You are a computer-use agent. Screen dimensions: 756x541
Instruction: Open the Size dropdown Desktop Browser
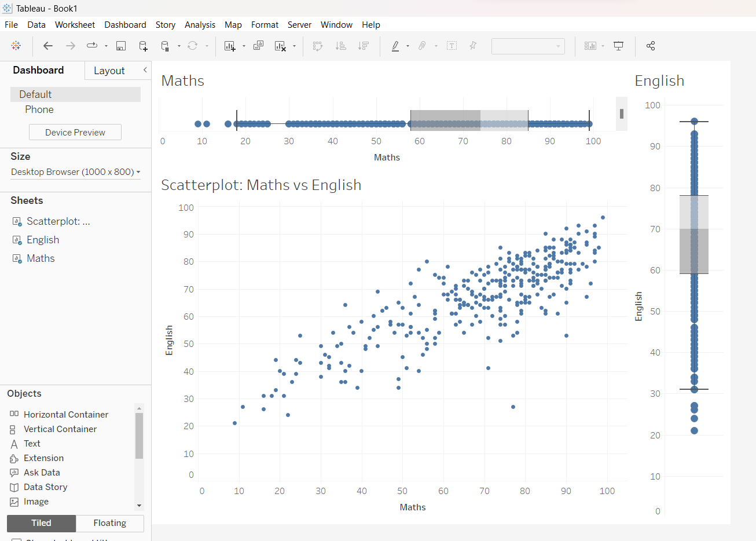(x=75, y=172)
